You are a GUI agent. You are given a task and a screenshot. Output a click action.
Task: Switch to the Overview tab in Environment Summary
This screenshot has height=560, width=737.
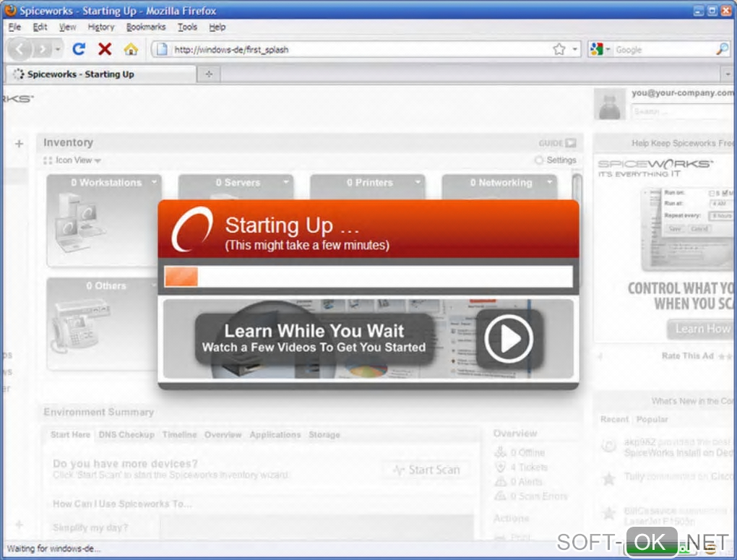tap(223, 434)
